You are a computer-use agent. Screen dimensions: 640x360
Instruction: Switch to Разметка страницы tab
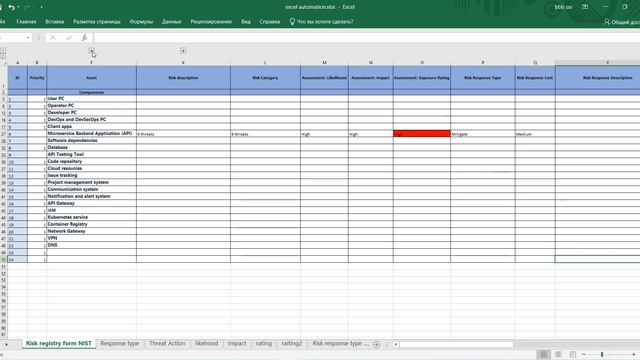(x=97, y=22)
